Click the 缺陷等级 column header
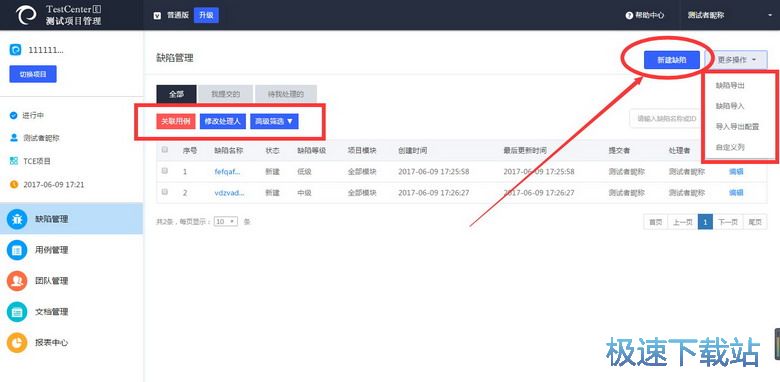Viewport: 780px width, 382px height. pos(311,150)
